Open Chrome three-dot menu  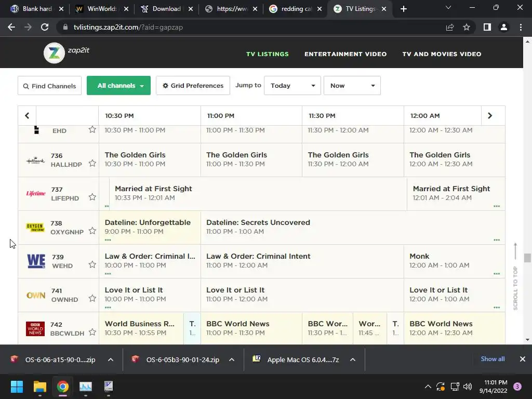521,27
